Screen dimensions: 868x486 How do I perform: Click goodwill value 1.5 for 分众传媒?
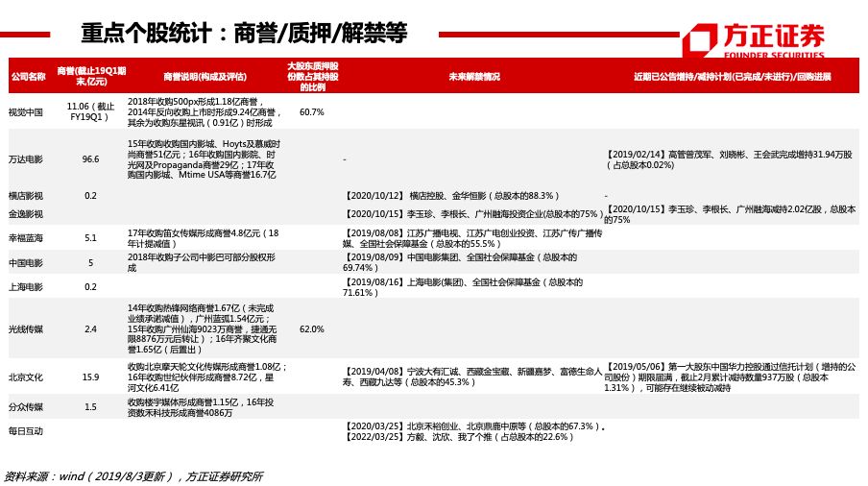(x=90, y=407)
